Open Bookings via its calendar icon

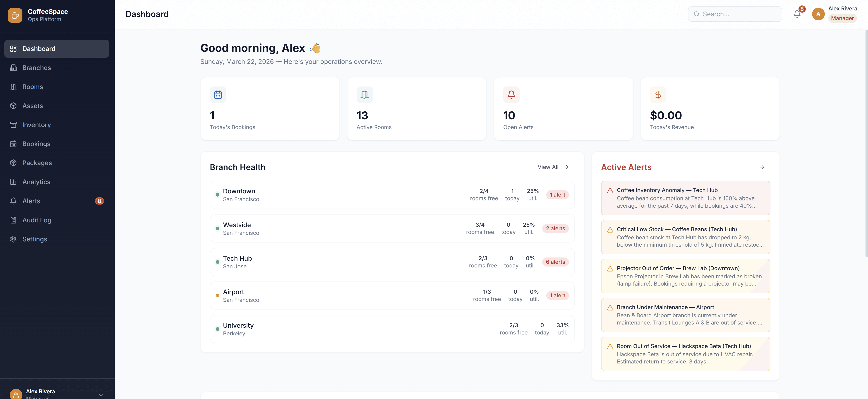click(x=14, y=144)
